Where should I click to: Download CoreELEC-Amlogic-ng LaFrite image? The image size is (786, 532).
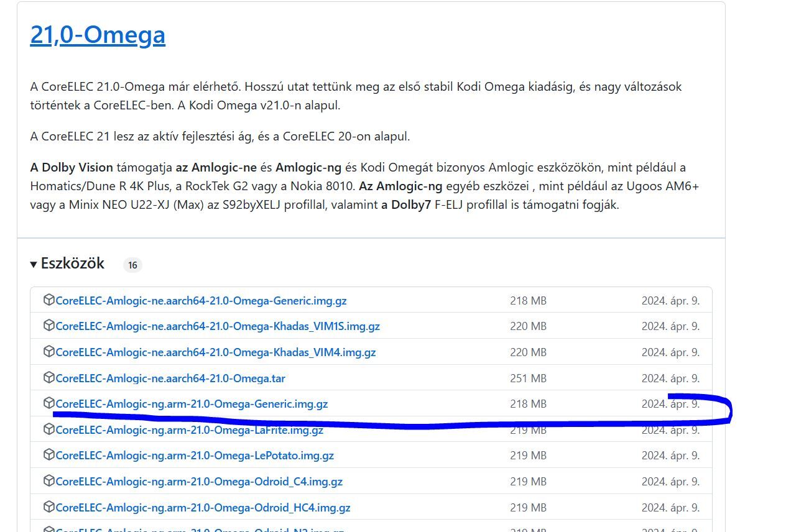point(190,430)
